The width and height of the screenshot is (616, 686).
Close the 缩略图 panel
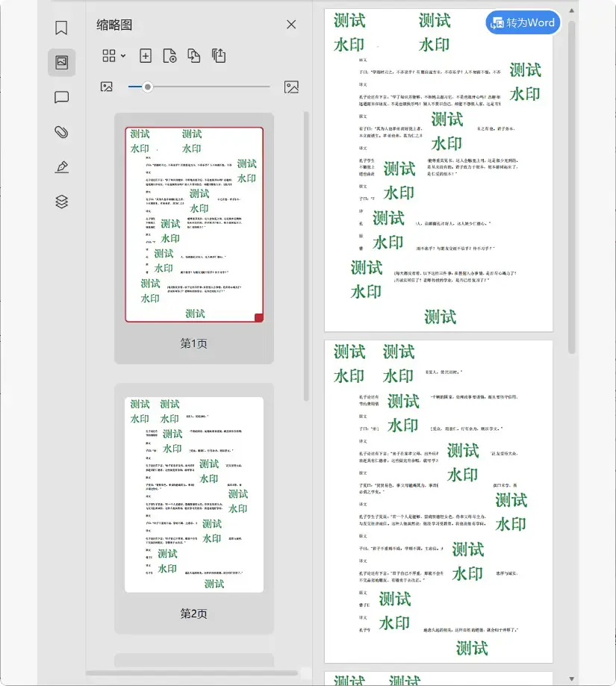click(291, 24)
